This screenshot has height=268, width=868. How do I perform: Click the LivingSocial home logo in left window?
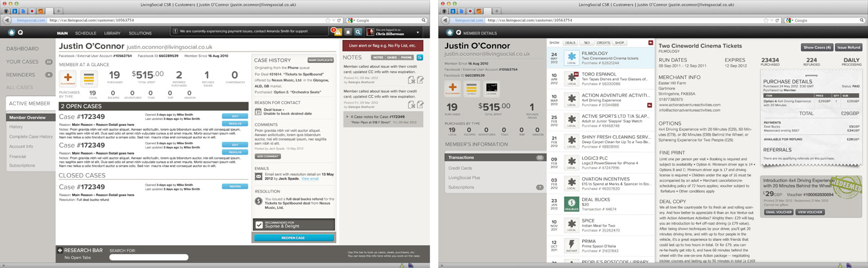[x=12, y=33]
